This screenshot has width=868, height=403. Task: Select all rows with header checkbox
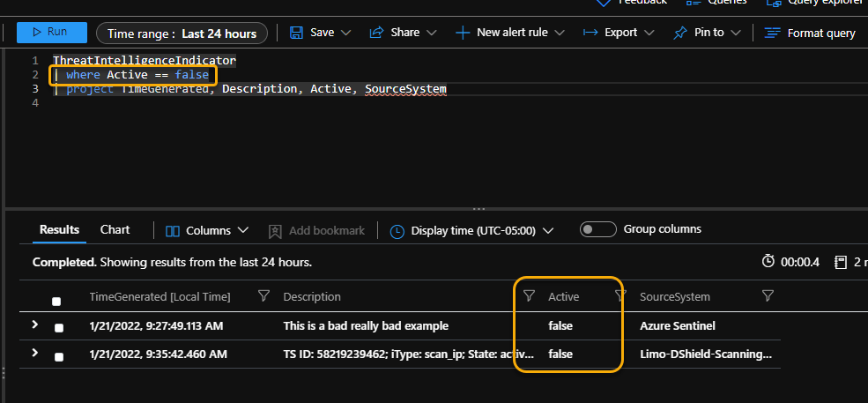pos(56,302)
